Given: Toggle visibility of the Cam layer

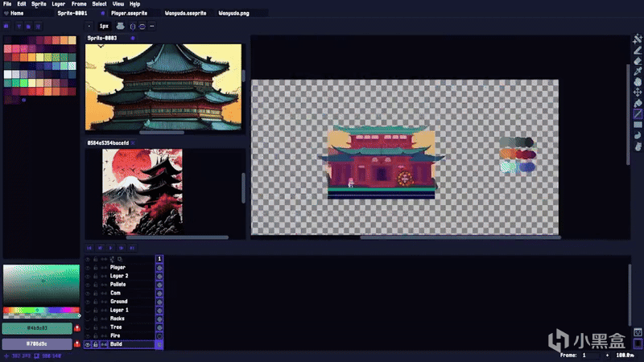Looking at the screenshot, I should pyautogui.click(x=88, y=293).
